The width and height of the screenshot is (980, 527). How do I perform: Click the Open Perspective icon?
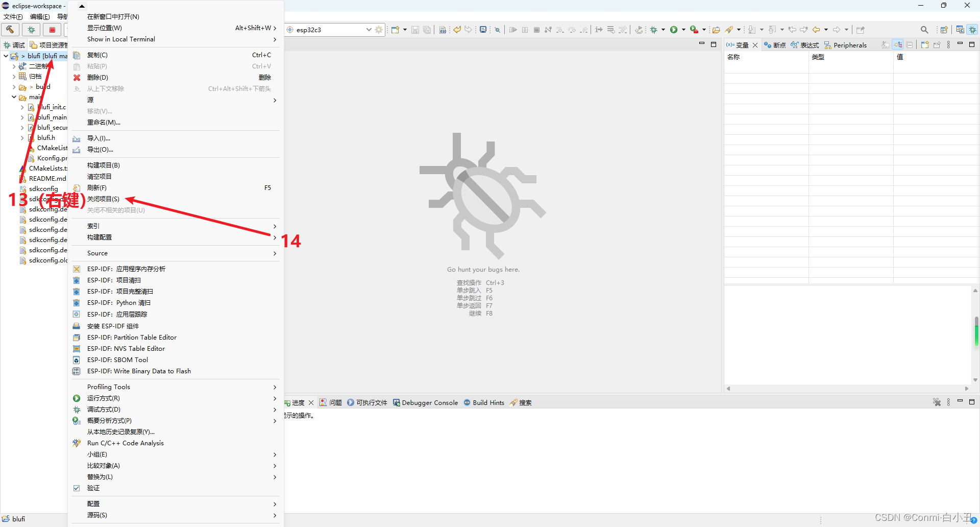944,30
